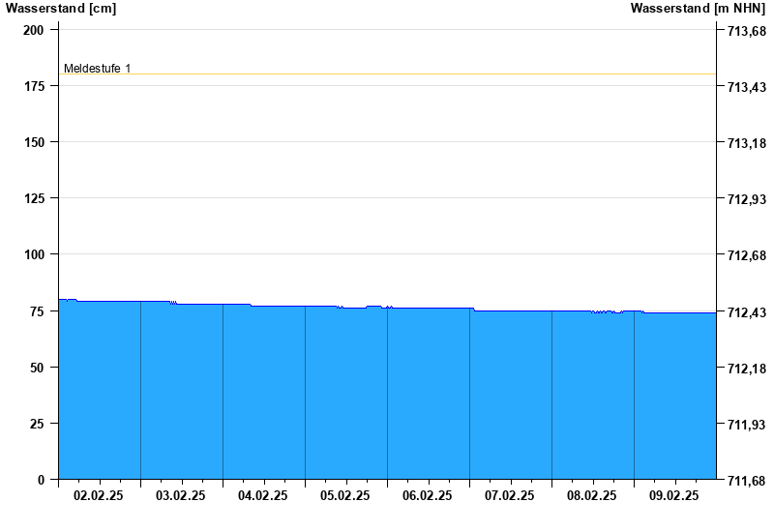Click the 713,68 value on the right axis
774x532 pixels.
click(746, 32)
